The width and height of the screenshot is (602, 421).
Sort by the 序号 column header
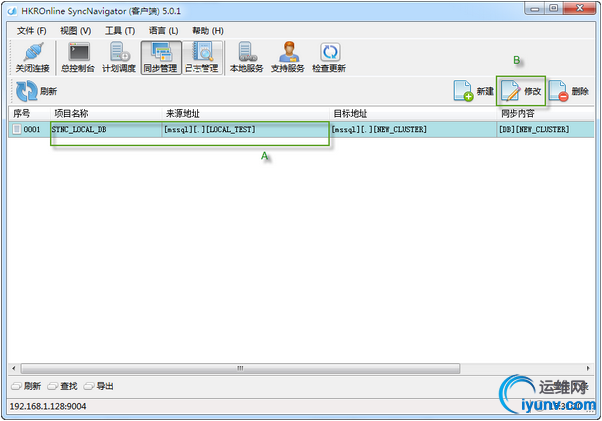coord(29,114)
